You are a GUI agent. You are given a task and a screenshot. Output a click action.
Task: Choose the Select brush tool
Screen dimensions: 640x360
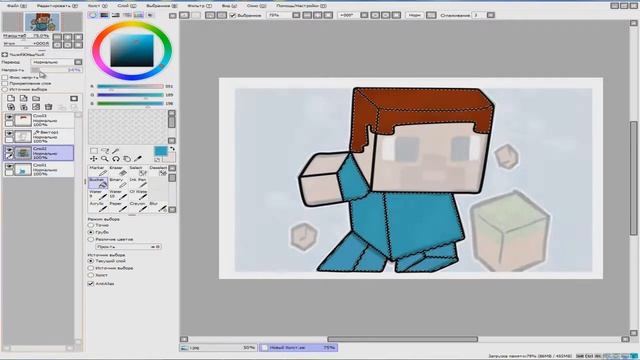138,171
